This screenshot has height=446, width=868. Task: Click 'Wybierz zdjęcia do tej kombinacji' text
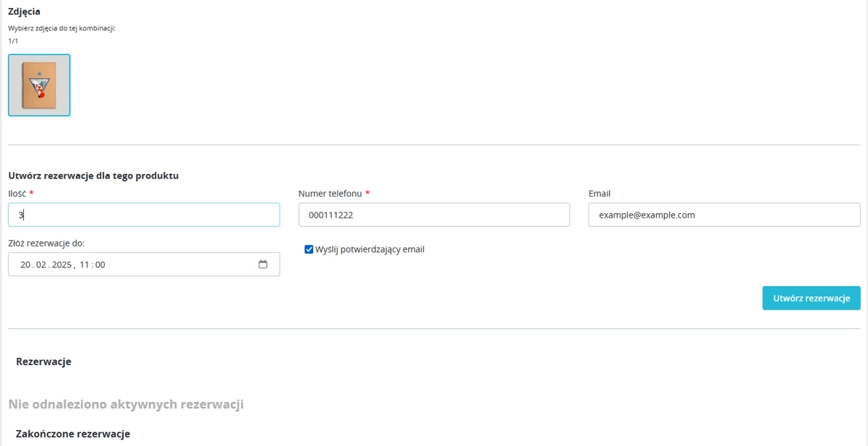pyautogui.click(x=61, y=28)
